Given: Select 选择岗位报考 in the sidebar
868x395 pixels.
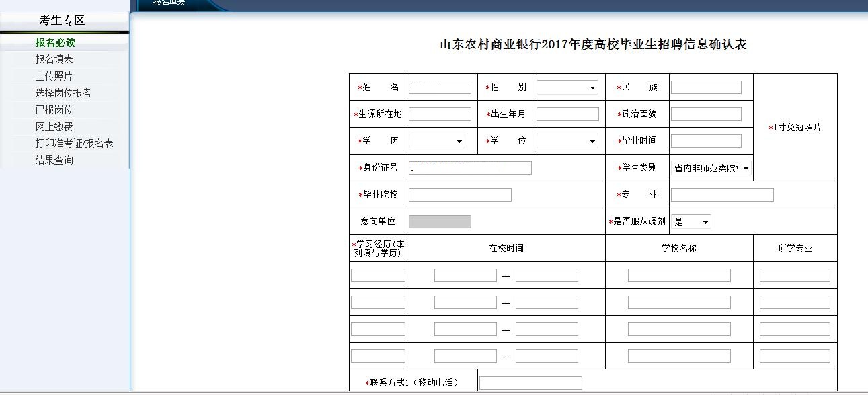Looking at the screenshot, I should 63,93.
